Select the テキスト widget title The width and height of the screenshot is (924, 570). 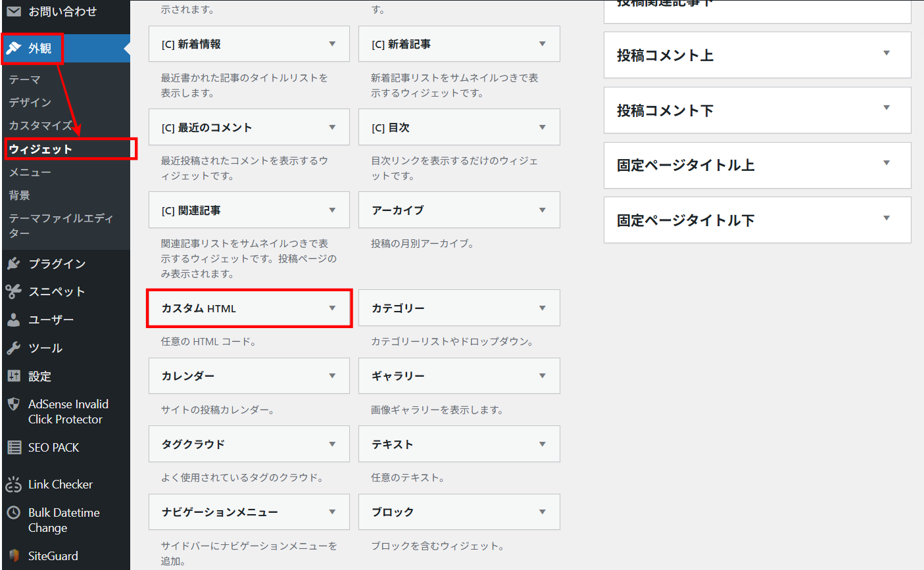(393, 444)
